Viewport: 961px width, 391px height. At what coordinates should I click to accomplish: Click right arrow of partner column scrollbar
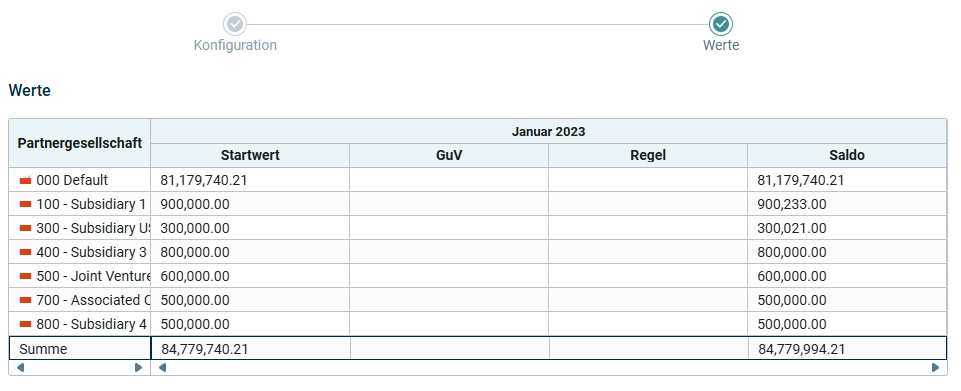click(x=139, y=368)
